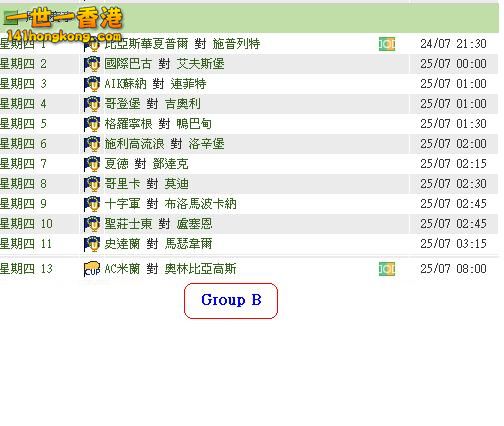The width and height of the screenshot is (504, 426).
Task: Click kickoff time 25/07 02:30
Action: pos(453,184)
